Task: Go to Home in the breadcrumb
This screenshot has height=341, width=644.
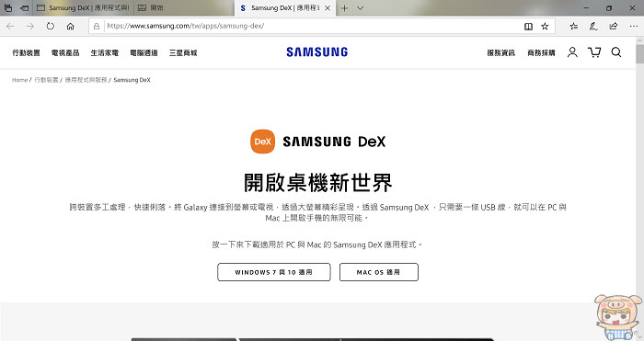Action: 19,80
